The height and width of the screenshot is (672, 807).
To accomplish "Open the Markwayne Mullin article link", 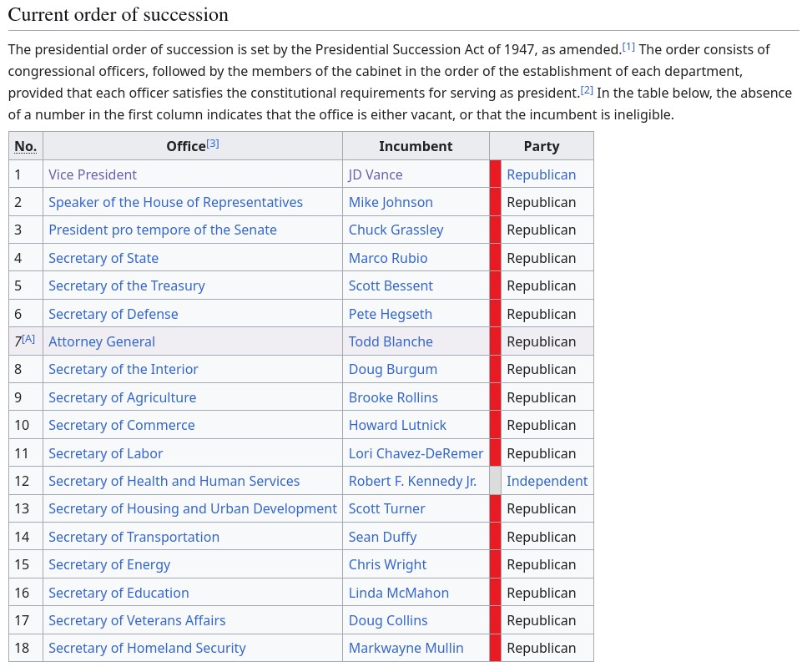I will [406, 649].
